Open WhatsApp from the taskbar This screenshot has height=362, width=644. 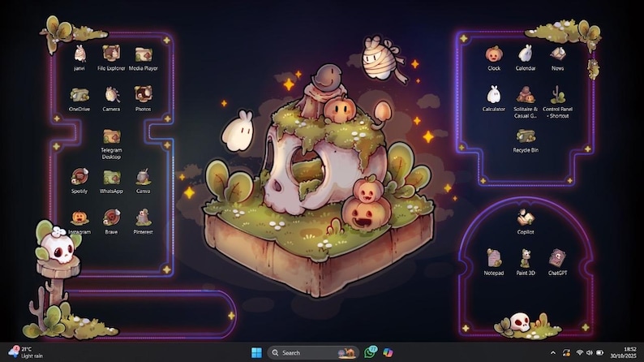(371, 352)
